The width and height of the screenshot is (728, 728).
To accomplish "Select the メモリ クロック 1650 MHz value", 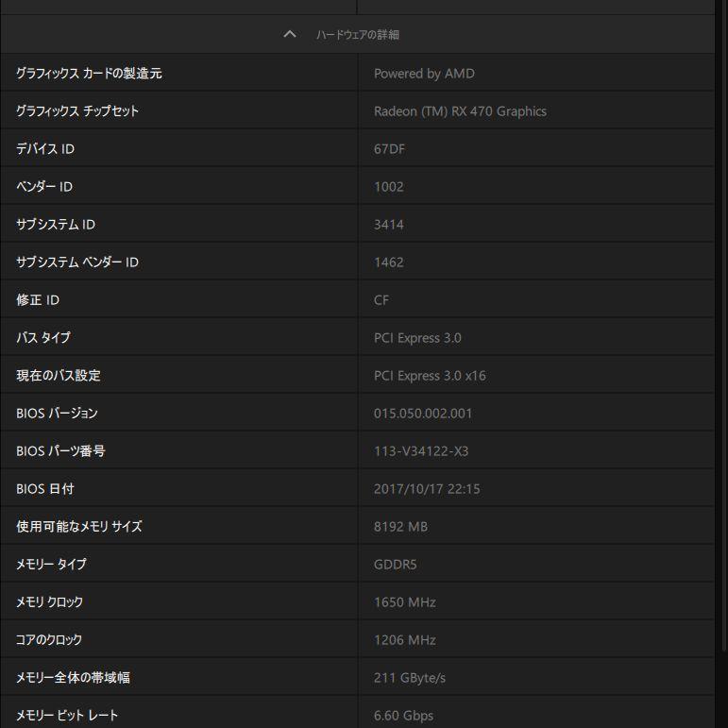I will [x=404, y=602].
